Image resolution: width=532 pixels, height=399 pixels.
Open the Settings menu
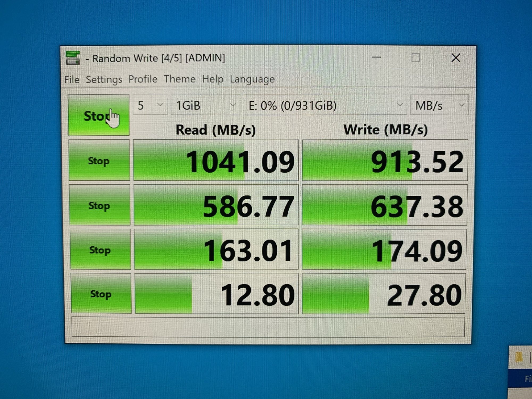point(104,80)
